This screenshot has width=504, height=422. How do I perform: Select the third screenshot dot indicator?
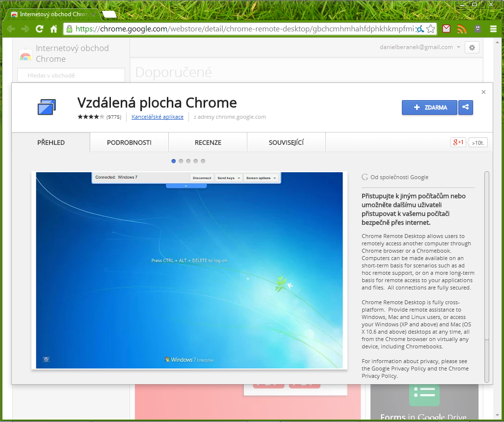pyautogui.click(x=188, y=161)
